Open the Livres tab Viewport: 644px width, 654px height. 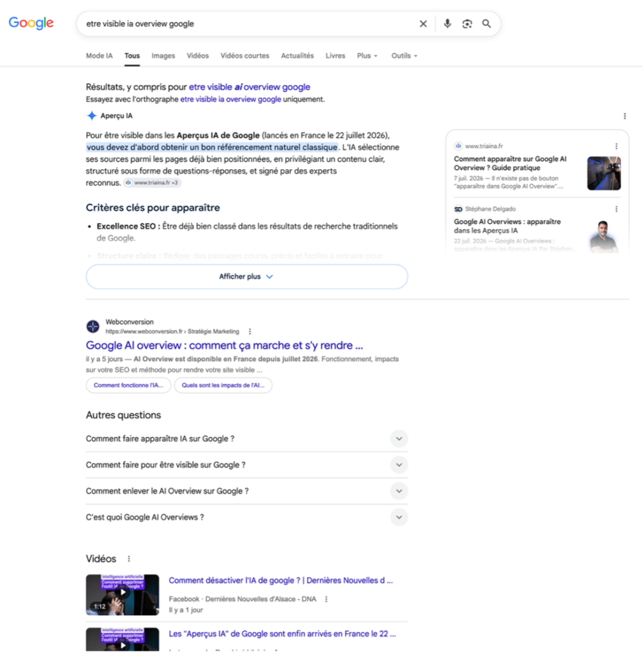[x=336, y=56]
